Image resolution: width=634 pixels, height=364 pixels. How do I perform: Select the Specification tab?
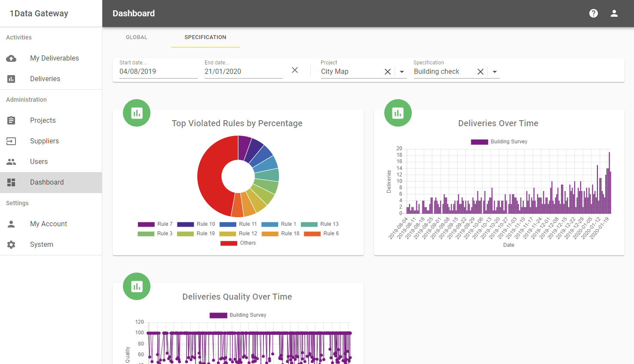pos(205,37)
